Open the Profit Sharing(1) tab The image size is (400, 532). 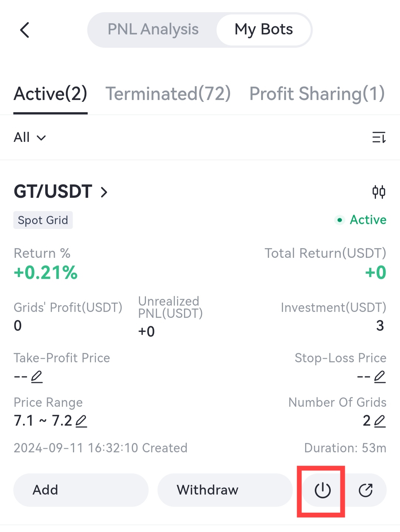[x=317, y=94]
